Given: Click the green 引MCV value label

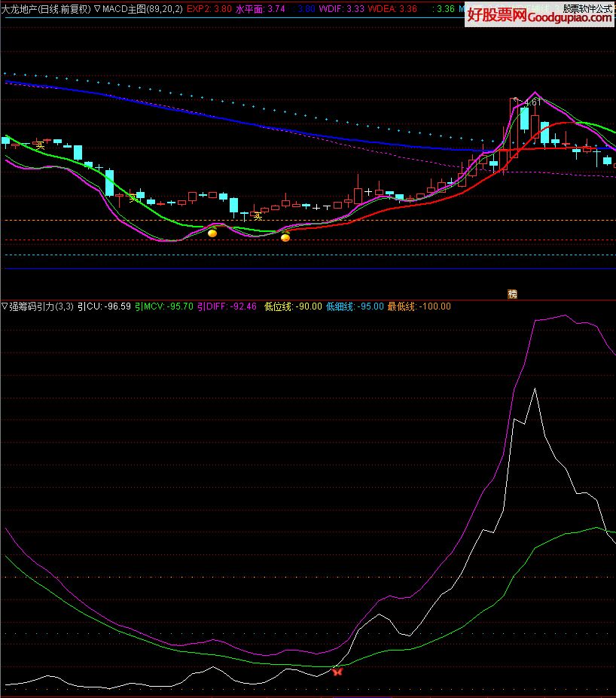Looking at the screenshot, I should pos(164,306).
